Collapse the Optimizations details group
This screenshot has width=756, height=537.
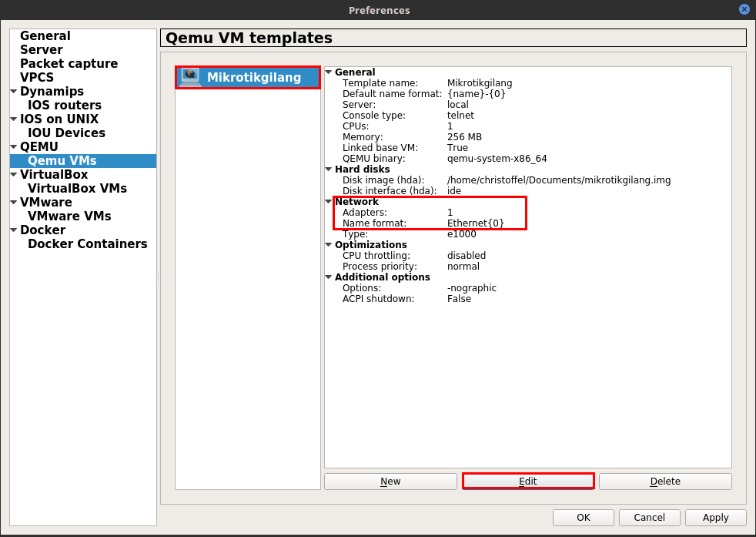pyautogui.click(x=329, y=245)
